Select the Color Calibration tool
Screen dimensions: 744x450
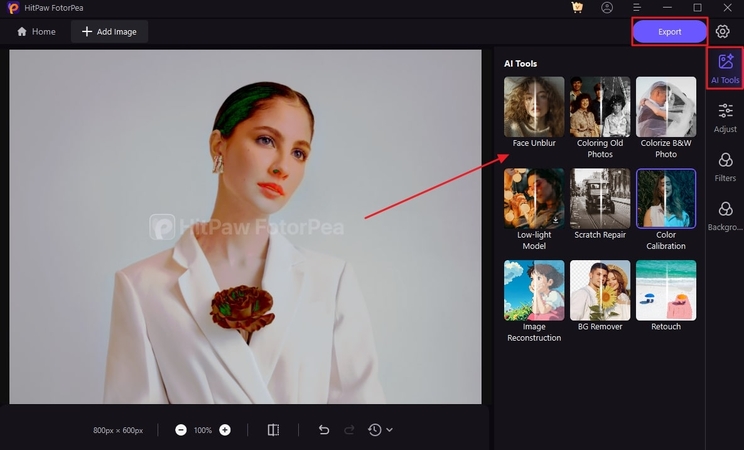(x=666, y=199)
